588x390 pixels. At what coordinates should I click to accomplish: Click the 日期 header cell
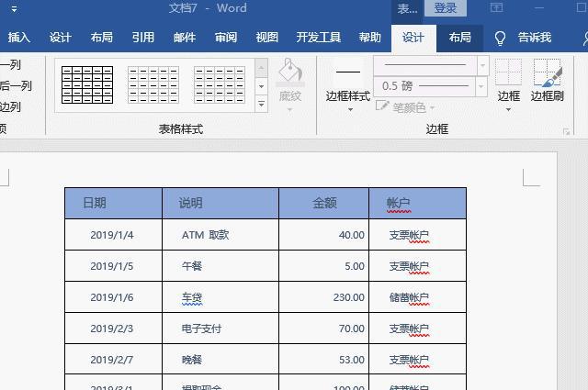coord(114,203)
